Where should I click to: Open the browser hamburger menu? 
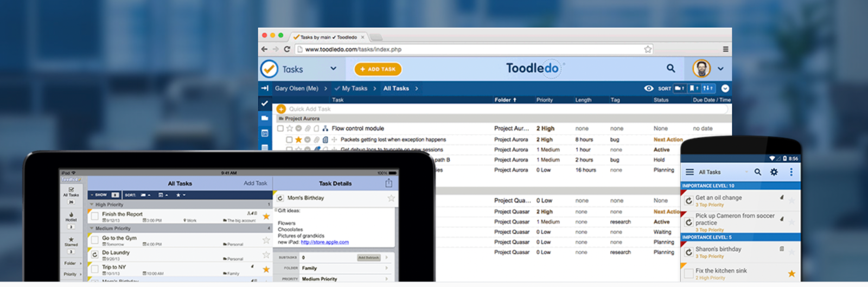tap(725, 49)
